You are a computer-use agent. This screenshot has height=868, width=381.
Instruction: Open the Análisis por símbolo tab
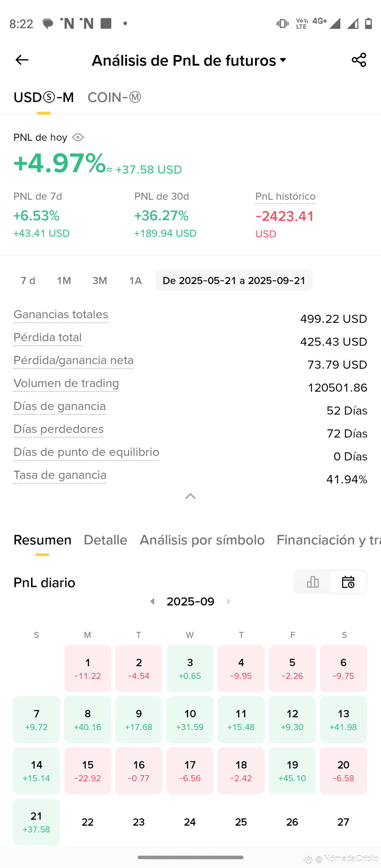pyautogui.click(x=202, y=540)
